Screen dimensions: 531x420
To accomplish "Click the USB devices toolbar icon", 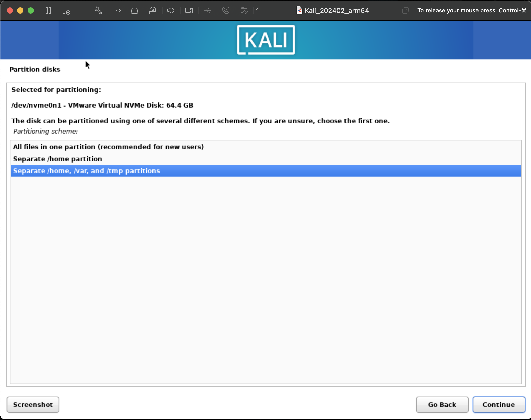I will pos(207,10).
